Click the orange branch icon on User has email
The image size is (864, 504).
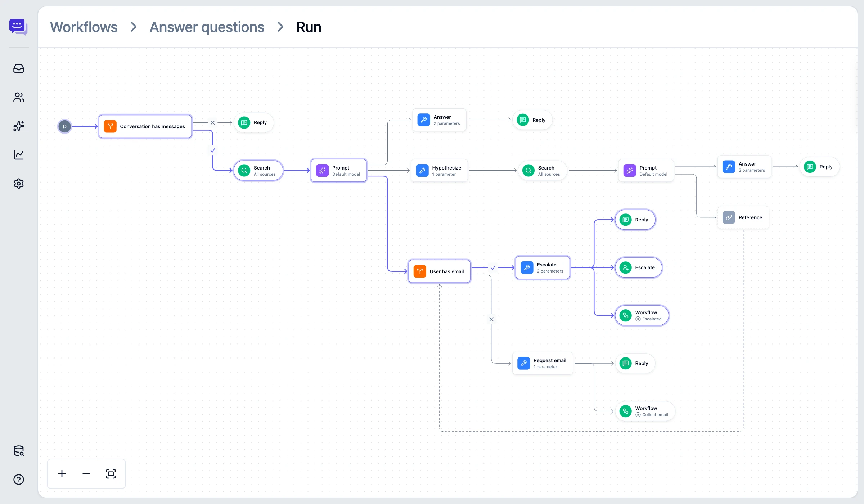420,271
